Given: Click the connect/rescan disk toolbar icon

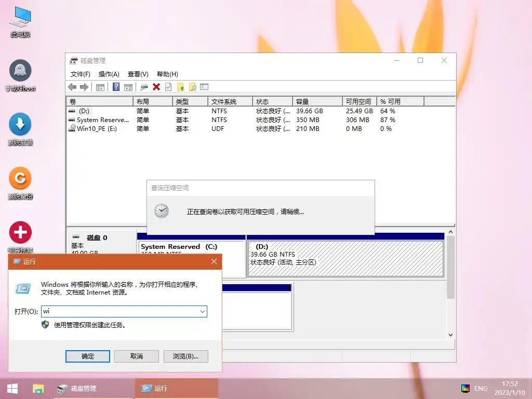Looking at the screenshot, I should (144, 87).
